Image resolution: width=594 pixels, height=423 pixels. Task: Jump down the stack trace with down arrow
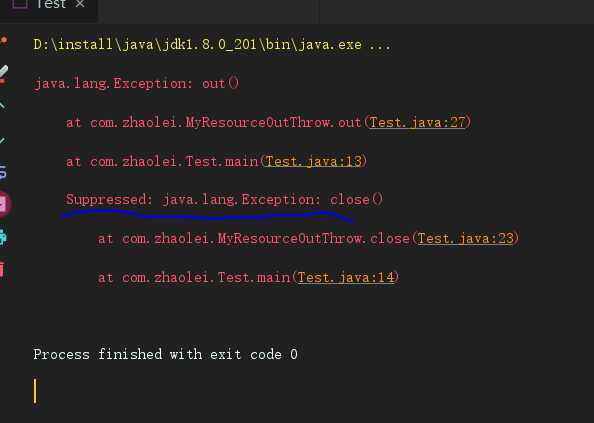point(2,141)
